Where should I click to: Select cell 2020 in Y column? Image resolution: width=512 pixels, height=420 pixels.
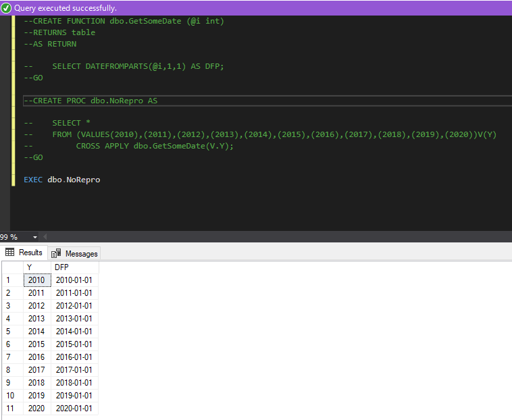coord(37,409)
